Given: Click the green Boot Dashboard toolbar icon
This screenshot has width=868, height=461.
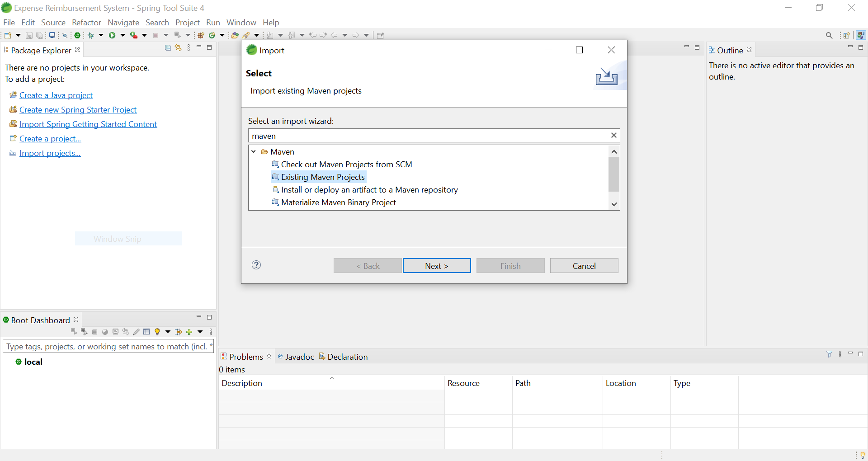Looking at the screenshot, I should [x=78, y=35].
